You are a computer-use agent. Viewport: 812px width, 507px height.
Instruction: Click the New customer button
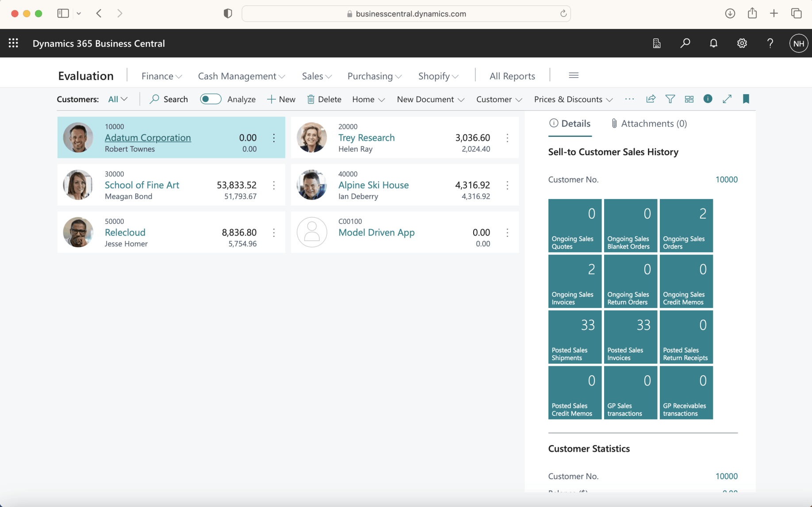(281, 99)
